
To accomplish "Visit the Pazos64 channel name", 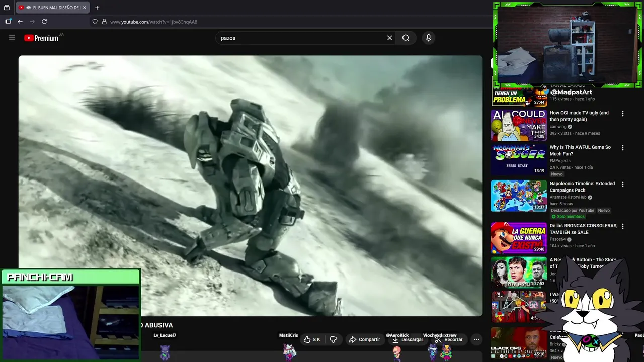I will click(557, 239).
